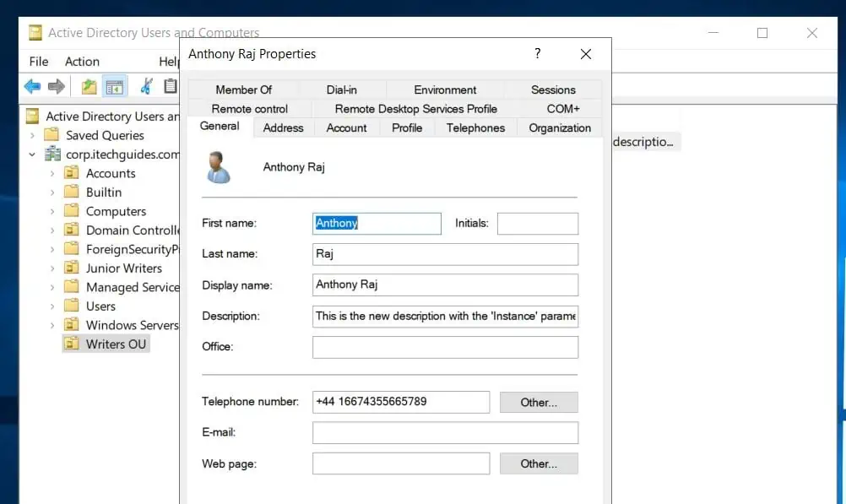Screen dimensions: 846x504
Task: Click the Web page input field
Action: click(x=401, y=463)
